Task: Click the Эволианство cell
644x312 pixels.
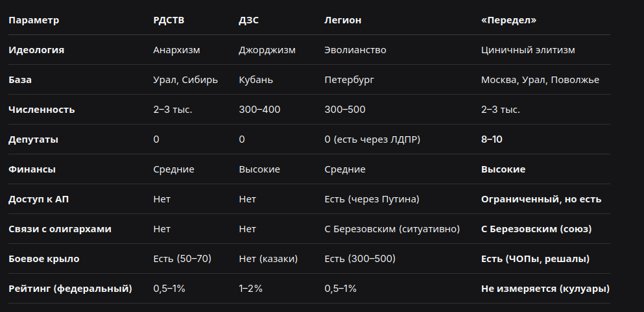Action: tap(355, 50)
